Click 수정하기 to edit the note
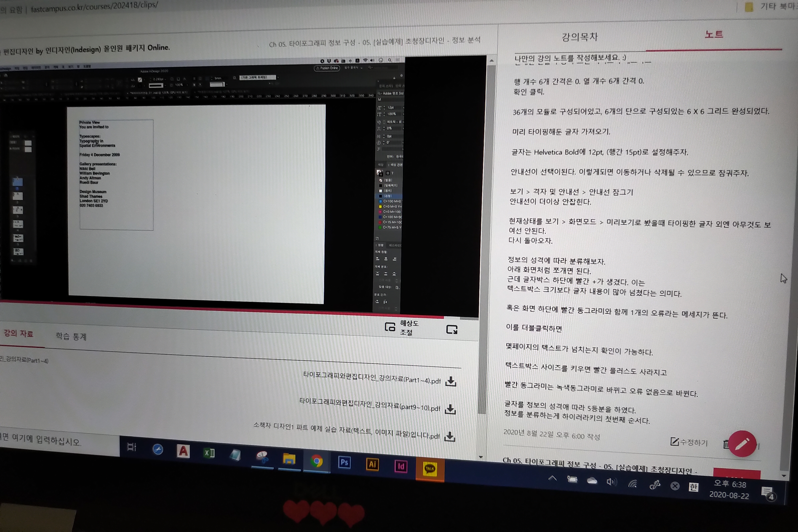 point(689,442)
